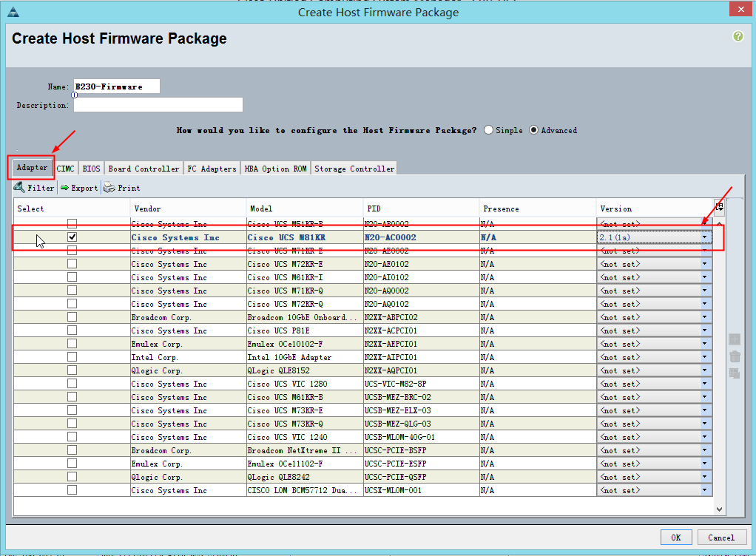Image resolution: width=756 pixels, height=556 pixels.
Task: Click the Export toolbar button label
Action: 84,188
